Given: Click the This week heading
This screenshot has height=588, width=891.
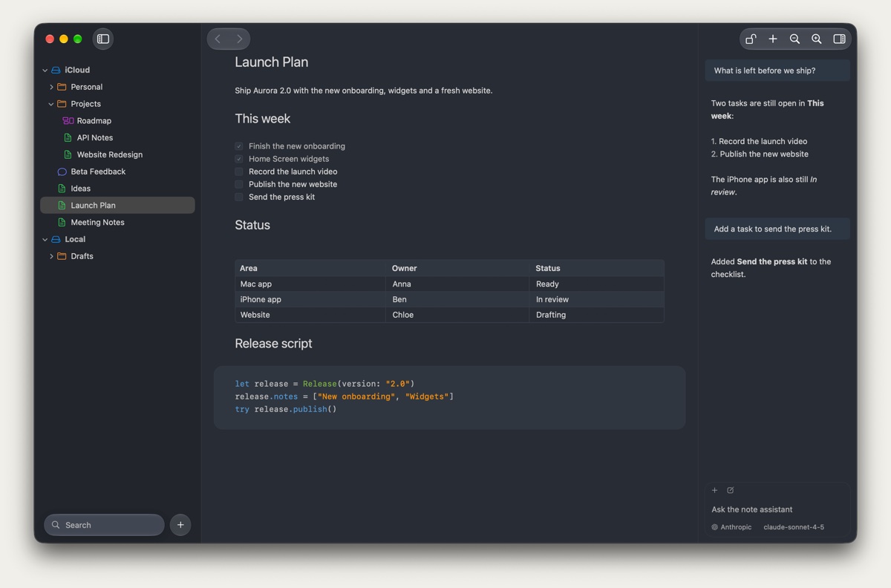Looking at the screenshot, I should (x=262, y=119).
